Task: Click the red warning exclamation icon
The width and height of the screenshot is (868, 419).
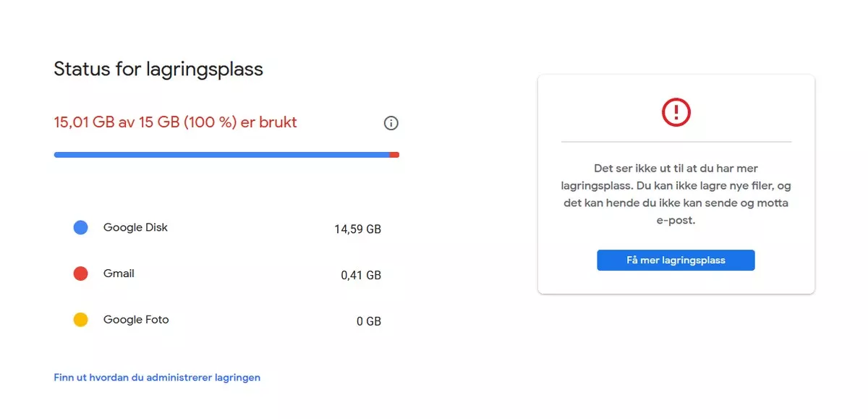Action: click(675, 112)
